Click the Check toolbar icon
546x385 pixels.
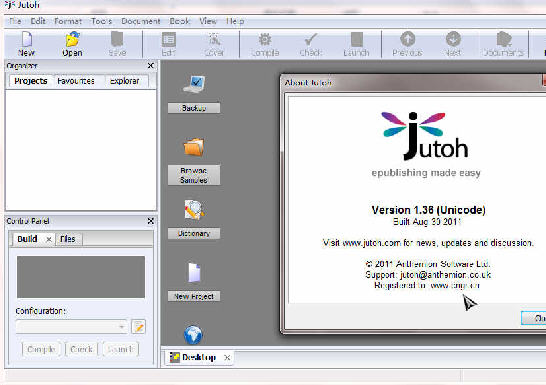coord(311,39)
